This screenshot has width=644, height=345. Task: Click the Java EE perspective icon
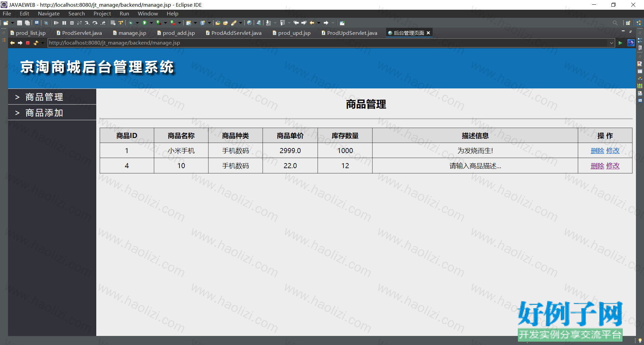point(639,23)
